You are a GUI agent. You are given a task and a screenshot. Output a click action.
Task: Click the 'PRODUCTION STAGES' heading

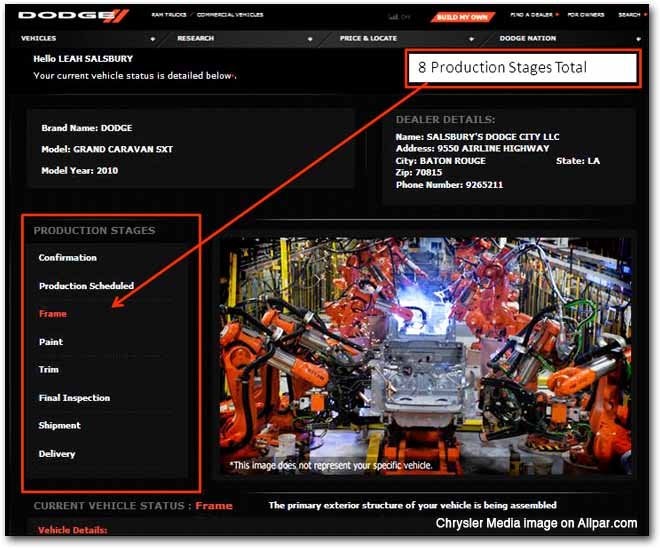95,231
